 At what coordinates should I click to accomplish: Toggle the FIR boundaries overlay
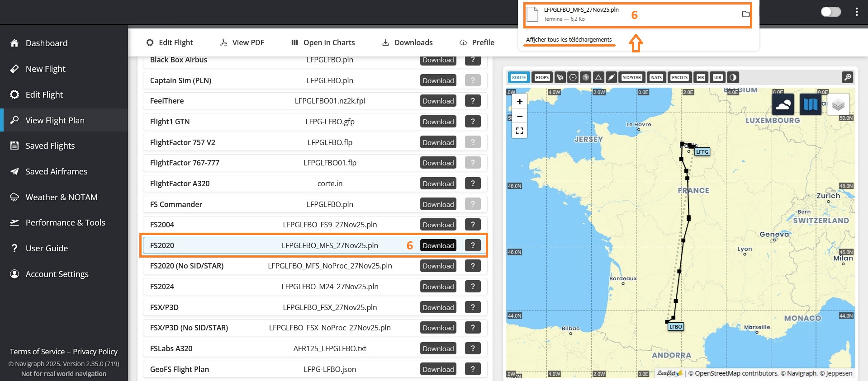tap(701, 77)
